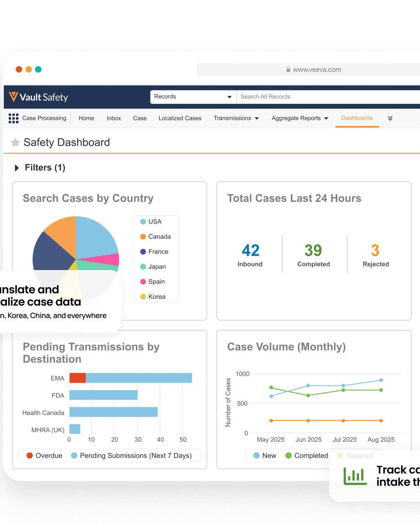The height and width of the screenshot is (532, 420).
Task: Toggle the USA legend entry
Action: (151, 221)
